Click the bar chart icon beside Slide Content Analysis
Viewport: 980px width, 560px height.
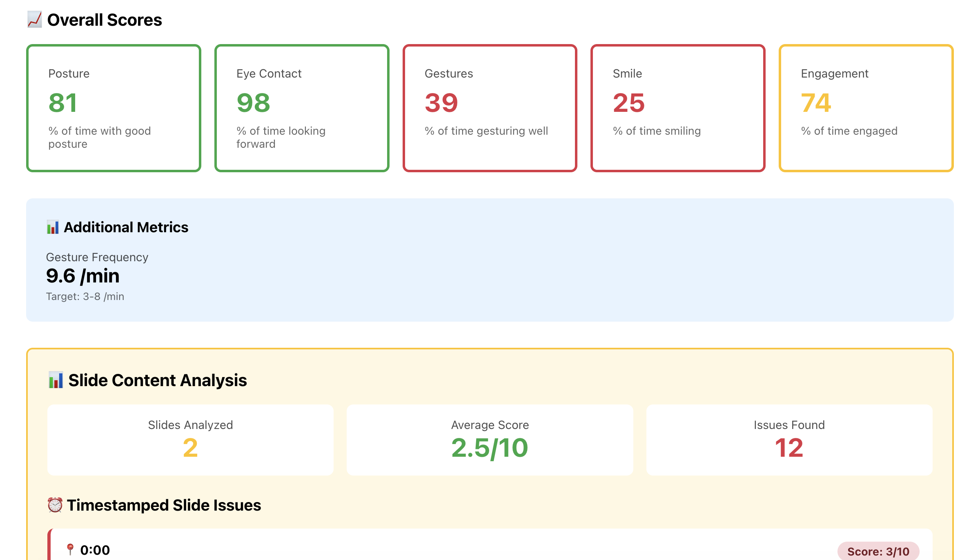[56, 380]
